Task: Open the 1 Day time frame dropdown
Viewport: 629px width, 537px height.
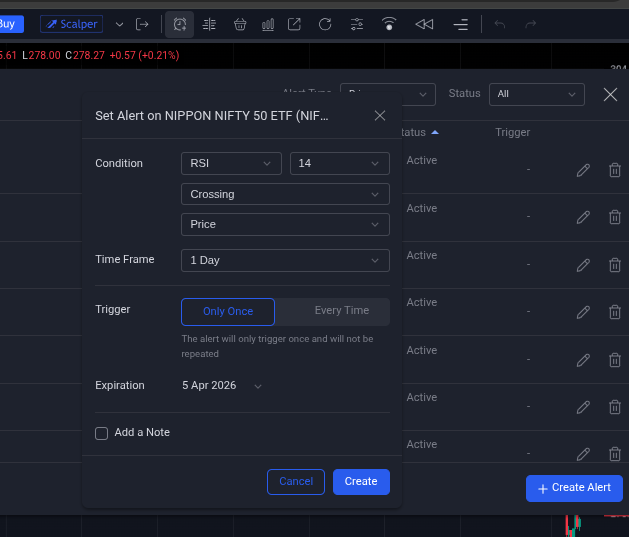Action: point(285,260)
